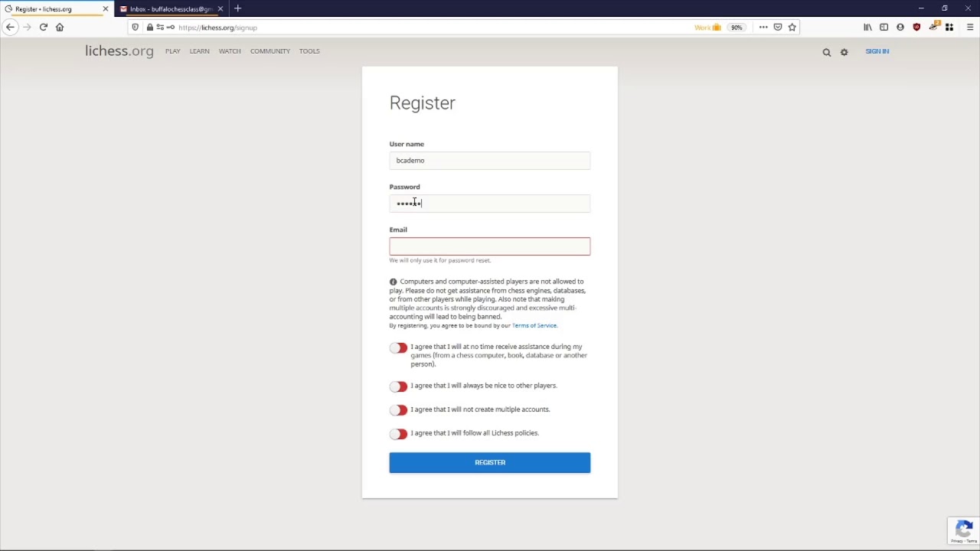Open extension icon with badge 2

point(933,27)
